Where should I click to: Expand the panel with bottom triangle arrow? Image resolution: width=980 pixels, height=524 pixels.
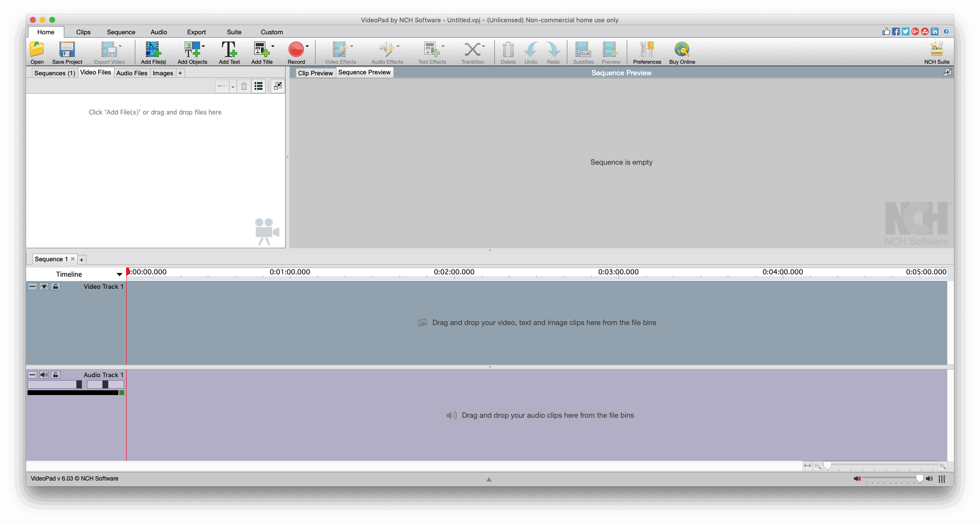489,480
